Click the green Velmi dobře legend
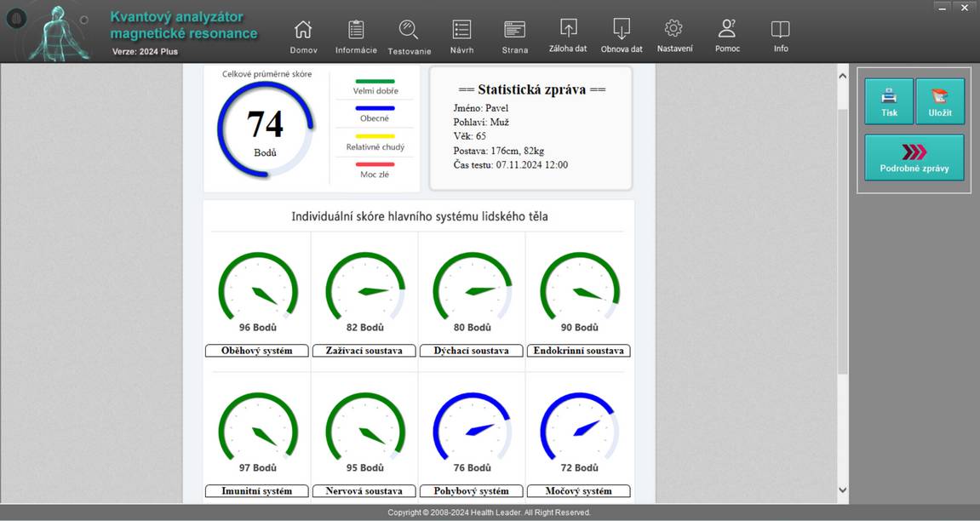Image resolution: width=980 pixels, height=521 pixels. [x=375, y=86]
